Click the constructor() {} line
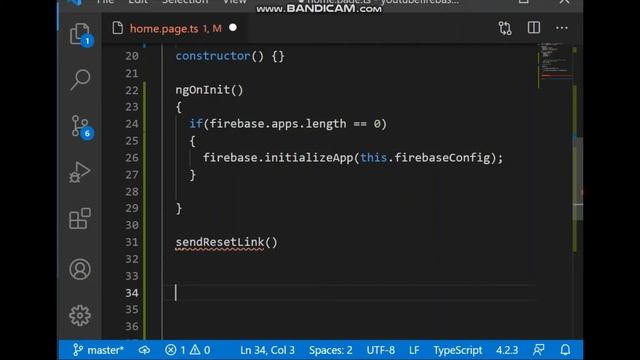This screenshot has height=360, width=640. 230,56
